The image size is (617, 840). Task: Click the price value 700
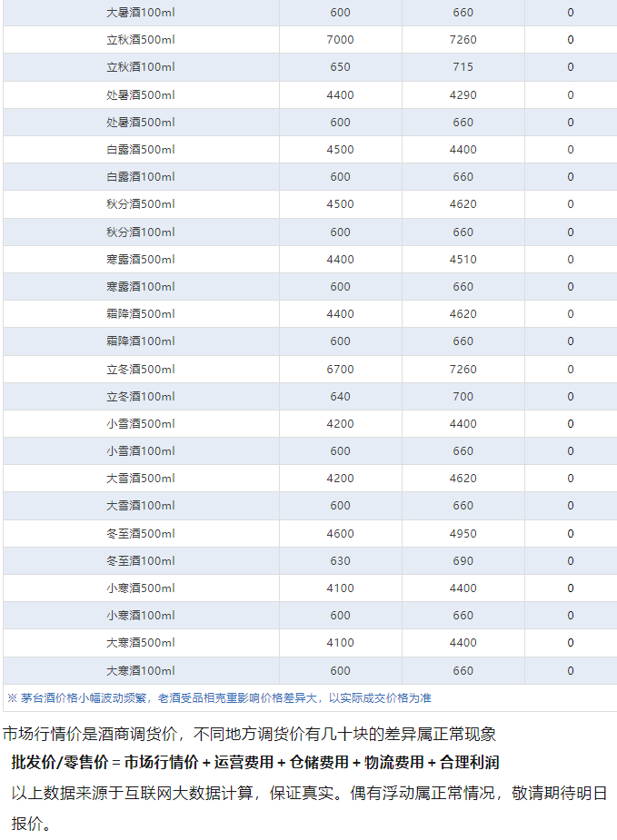[463, 397]
